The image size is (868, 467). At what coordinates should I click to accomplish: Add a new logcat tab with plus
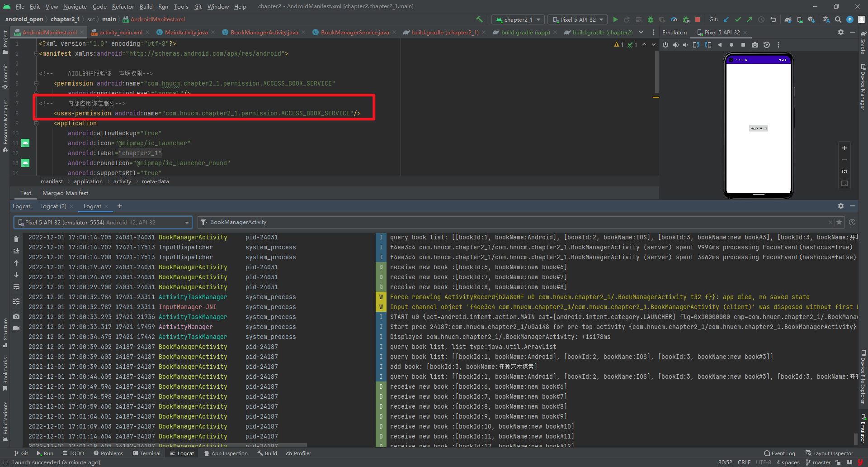pos(120,206)
